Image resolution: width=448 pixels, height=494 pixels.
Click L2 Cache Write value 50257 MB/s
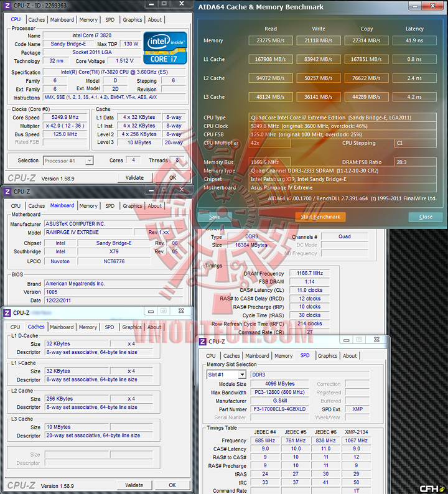pos(318,78)
